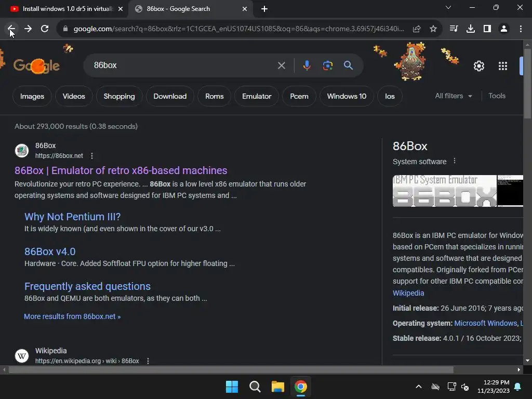Open more options for 86box.net result
Screen dimensions: 532x399
click(91, 156)
